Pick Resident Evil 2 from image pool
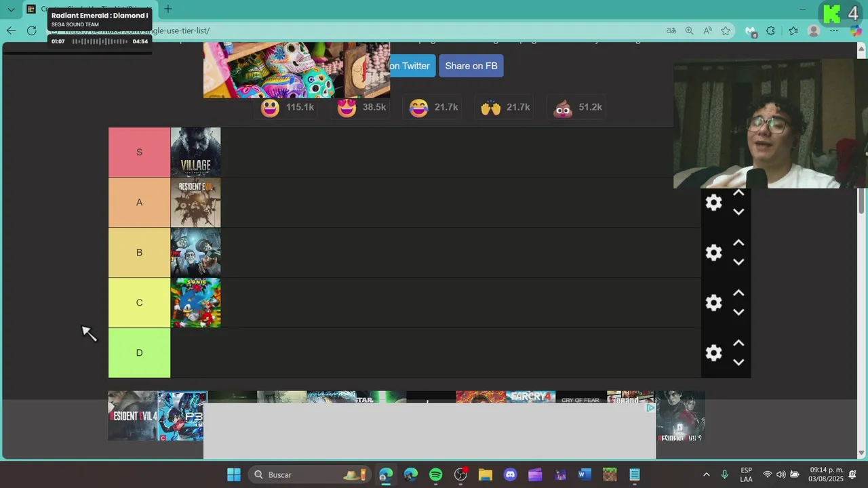The height and width of the screenshot is (488, 868). pyautogui.click(x=680, y=415)
